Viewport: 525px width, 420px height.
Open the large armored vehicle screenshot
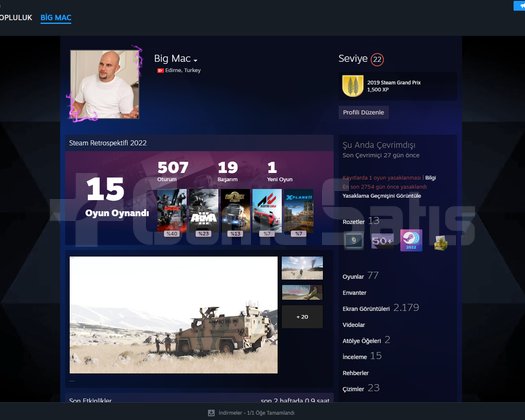[x=173, y=315]
